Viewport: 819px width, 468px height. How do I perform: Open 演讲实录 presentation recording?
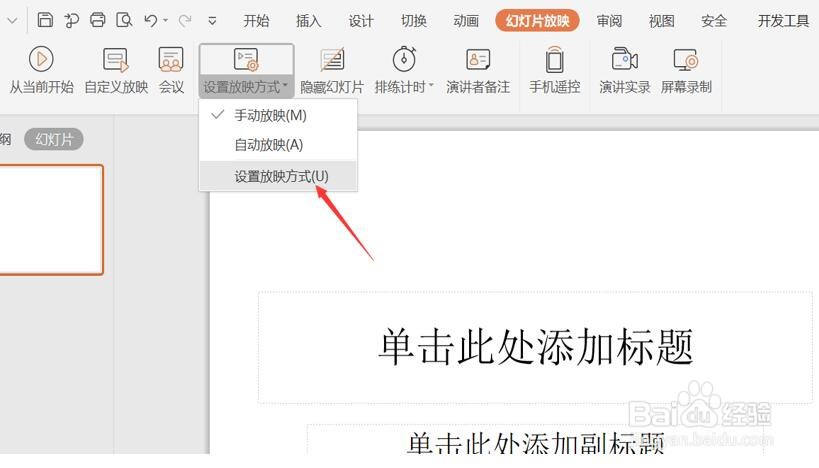[x=625, y=71]
